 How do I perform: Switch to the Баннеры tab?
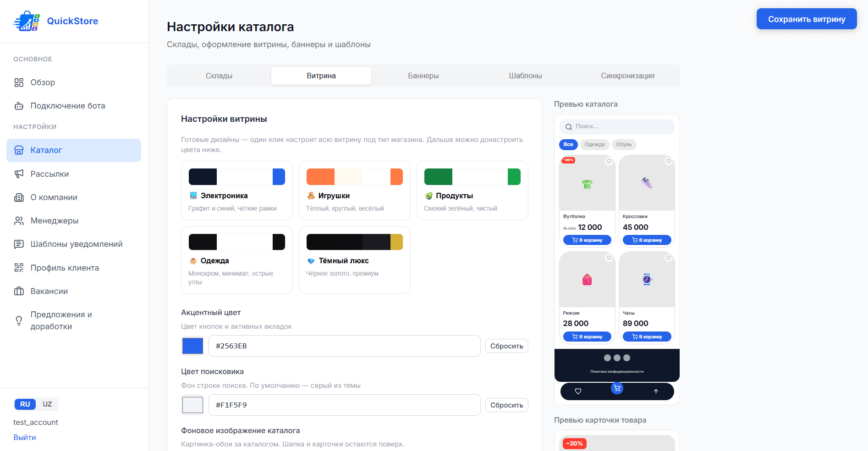click(423, 76)
